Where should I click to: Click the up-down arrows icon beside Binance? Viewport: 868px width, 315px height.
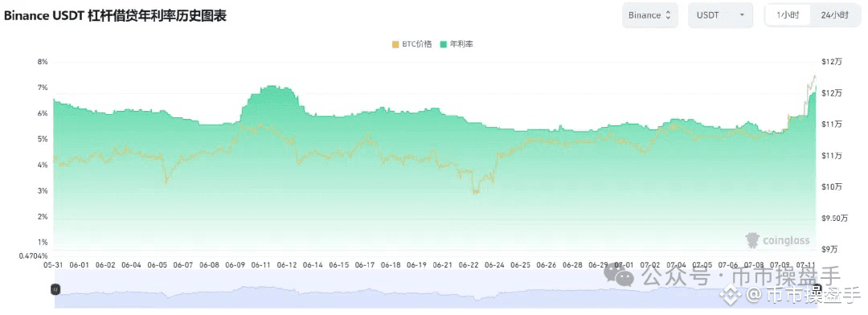pos(668,15)
